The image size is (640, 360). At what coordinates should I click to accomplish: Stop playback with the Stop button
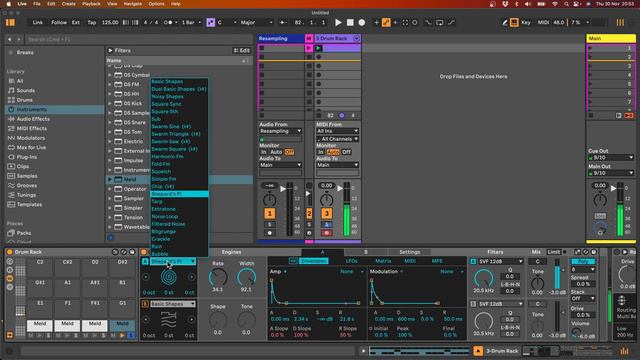tap(350, 22)
